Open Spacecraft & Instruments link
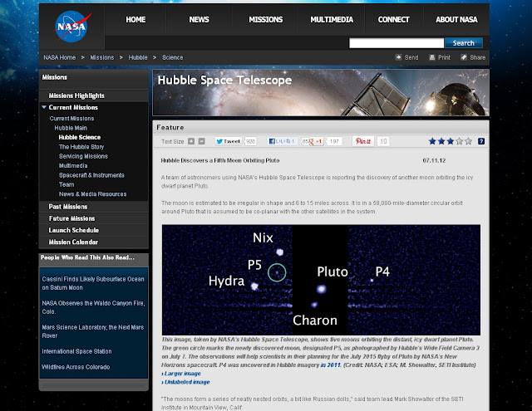Viewport: 532px width, 411px height. (x=91, y=175)
